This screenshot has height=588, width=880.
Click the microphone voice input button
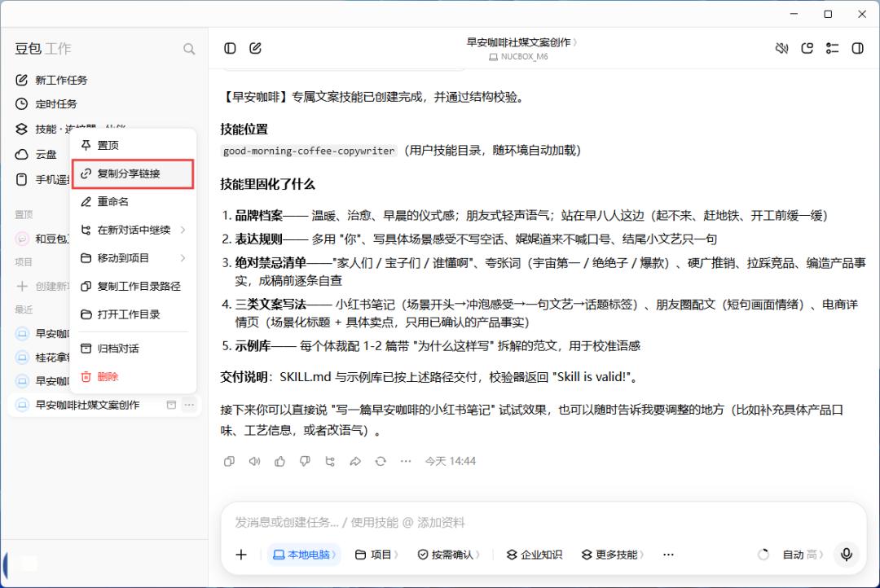click(x=847, y=555)
